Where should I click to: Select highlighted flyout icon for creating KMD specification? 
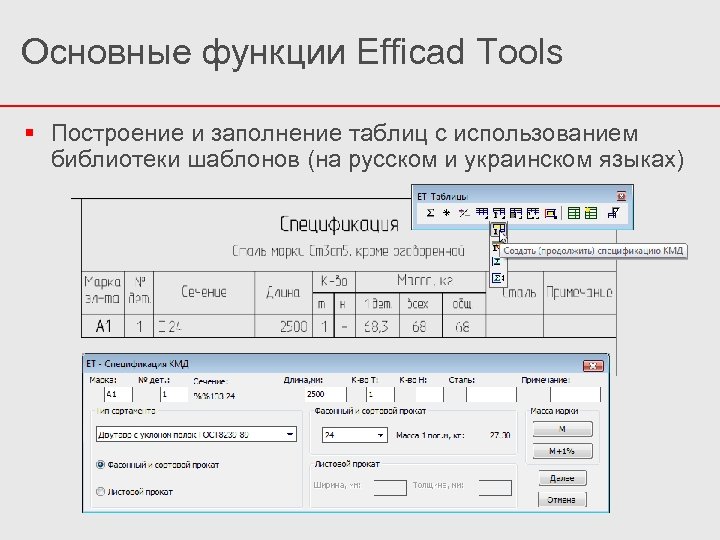pos(499,230)
